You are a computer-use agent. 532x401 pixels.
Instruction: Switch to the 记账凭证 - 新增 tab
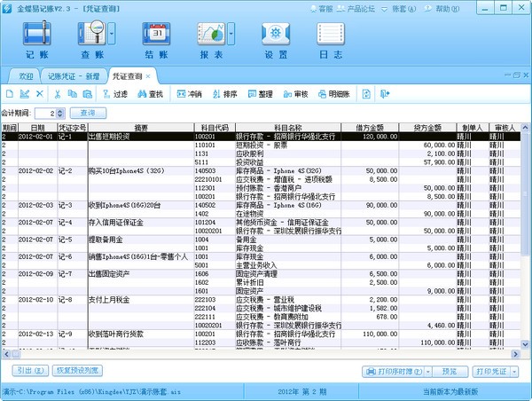point(72,75)
